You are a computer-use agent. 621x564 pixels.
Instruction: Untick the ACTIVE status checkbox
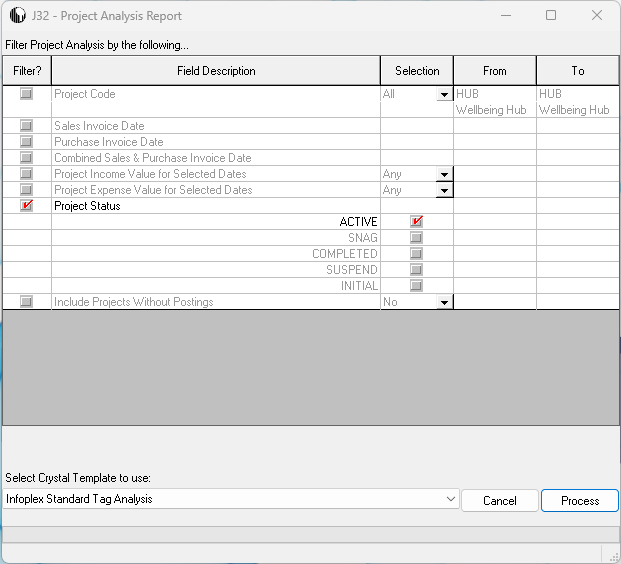click(x=416, y=222)
